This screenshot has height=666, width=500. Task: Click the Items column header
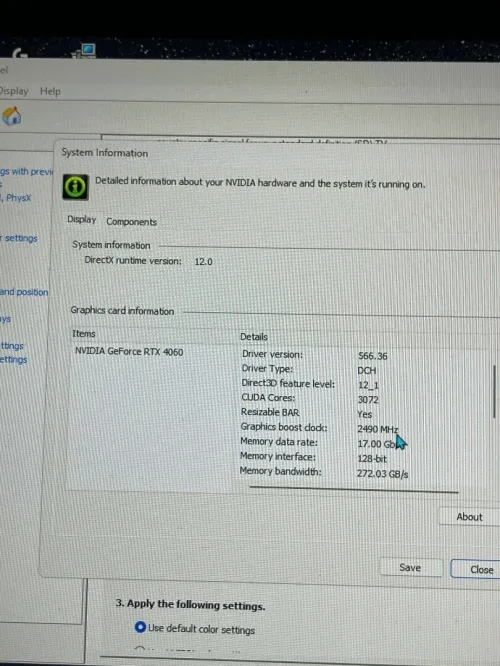pos(84,334)
